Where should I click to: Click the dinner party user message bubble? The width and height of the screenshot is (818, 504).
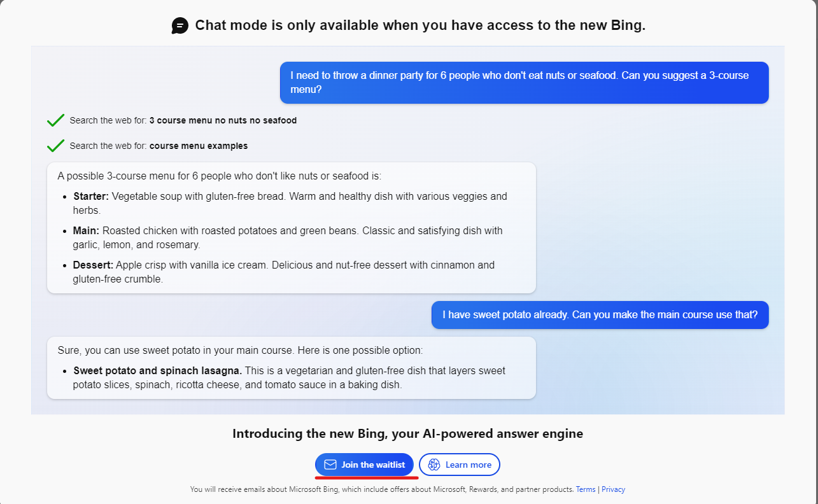tap(525, 83)
